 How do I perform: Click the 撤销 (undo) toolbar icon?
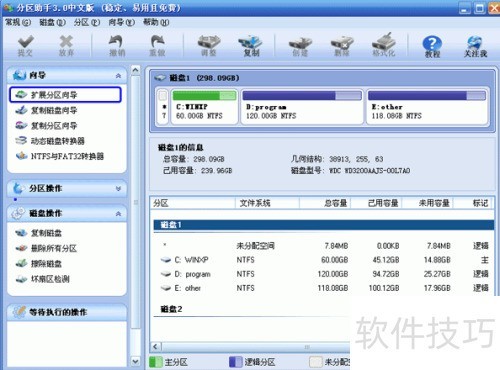117,45
